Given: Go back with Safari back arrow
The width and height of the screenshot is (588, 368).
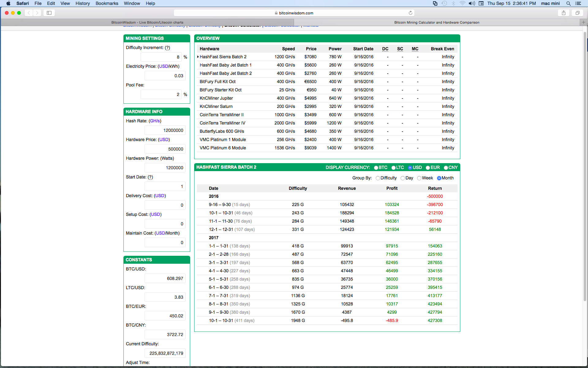Looking at the screenshot, I should pyautogui.click(x=29, y=13).
